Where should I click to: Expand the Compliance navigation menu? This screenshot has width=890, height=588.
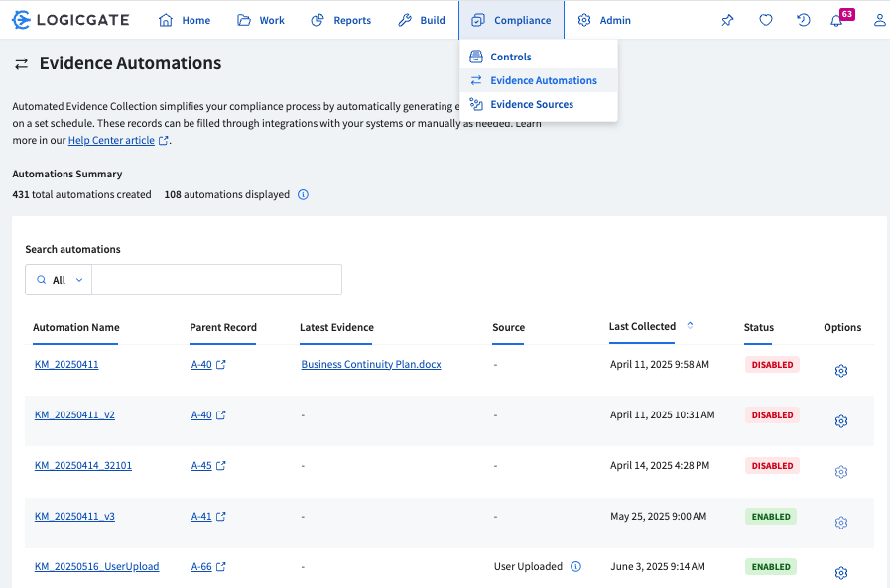[511, 20]
